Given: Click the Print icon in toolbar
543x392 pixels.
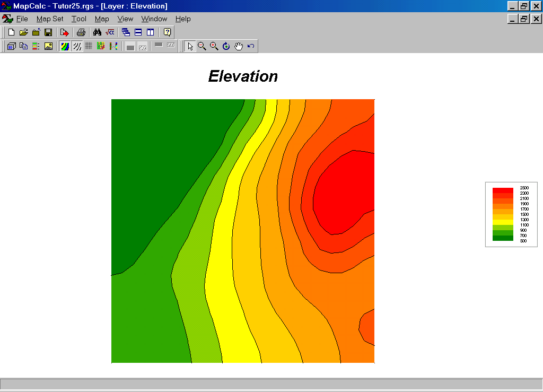Looking at the screenshot, I should pos(81,32).
